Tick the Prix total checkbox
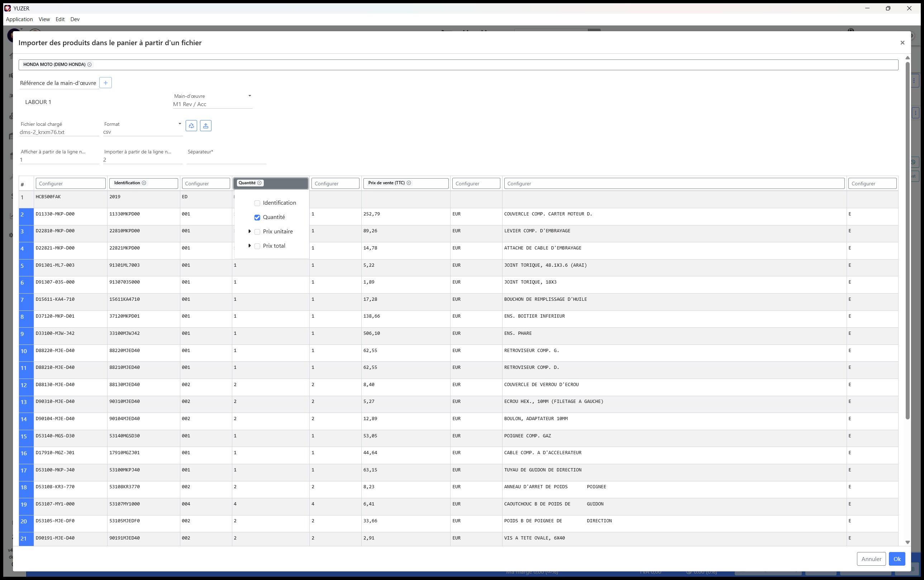The image size is (924, 580). [x=257, y=246]
